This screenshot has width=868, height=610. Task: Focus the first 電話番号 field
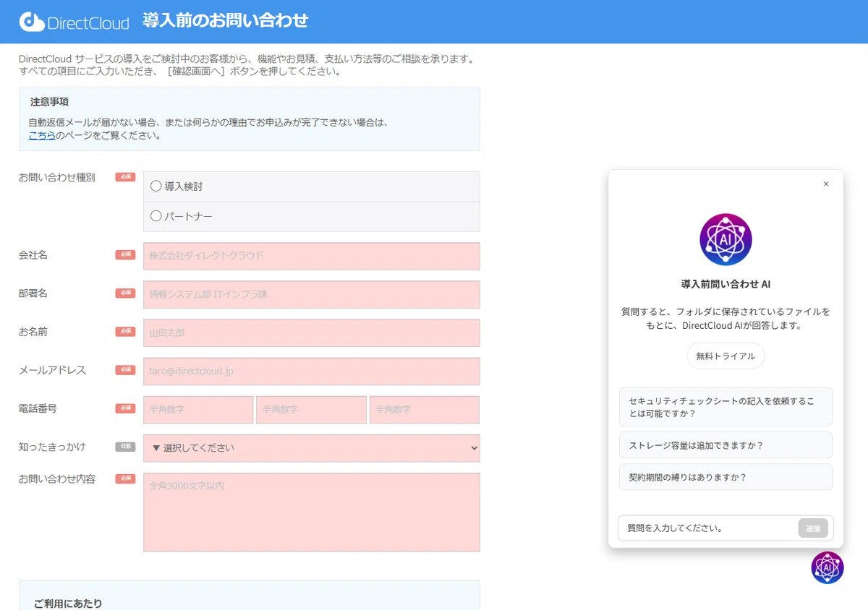(x=198, y=409)
